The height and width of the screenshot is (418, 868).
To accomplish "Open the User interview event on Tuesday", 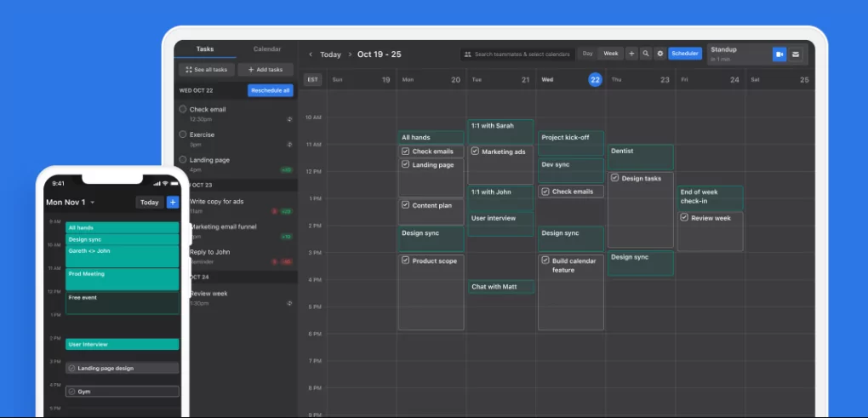I will (500, 224).
